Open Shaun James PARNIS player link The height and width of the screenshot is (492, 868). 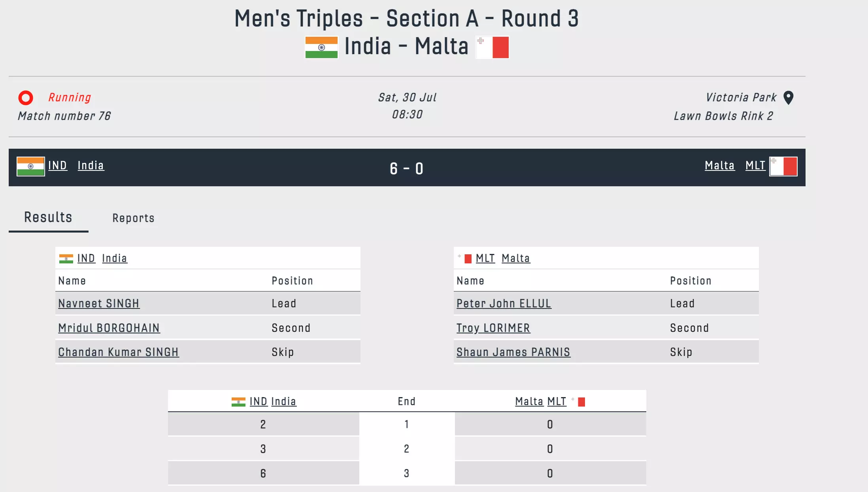coord(513,352)
